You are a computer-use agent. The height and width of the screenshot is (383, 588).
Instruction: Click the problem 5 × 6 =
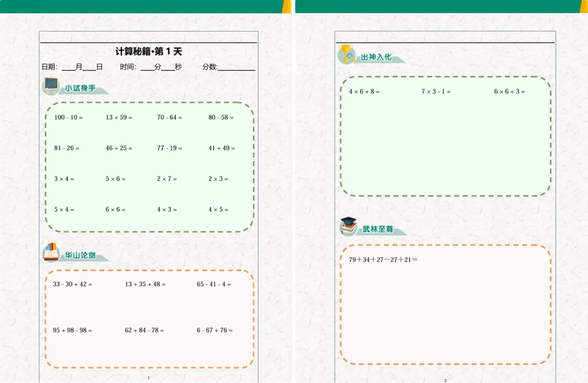pyautogui.click(x=115, y=179)
